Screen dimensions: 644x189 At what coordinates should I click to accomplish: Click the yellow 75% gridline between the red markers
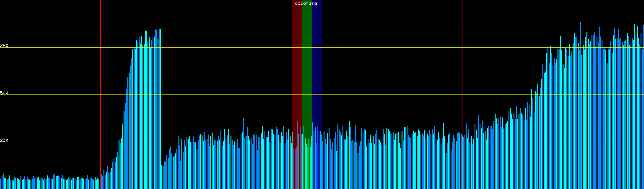tap(220, 48)
